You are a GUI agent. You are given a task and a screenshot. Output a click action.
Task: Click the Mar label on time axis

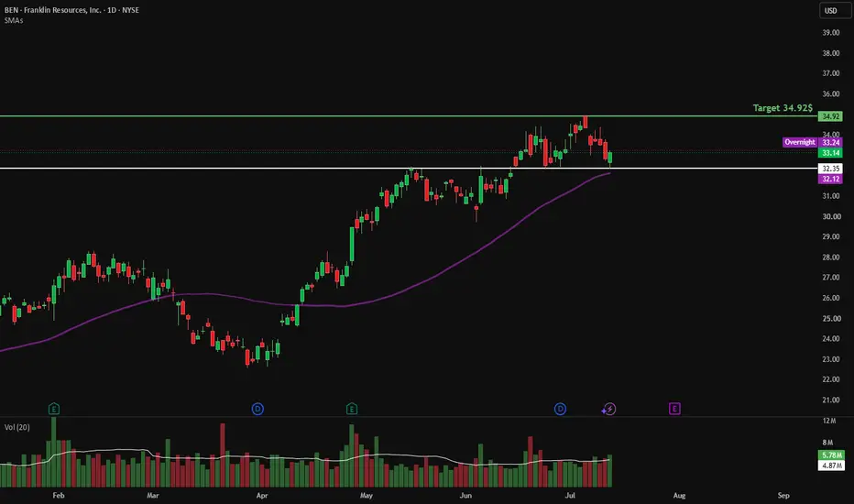(152, 495)
